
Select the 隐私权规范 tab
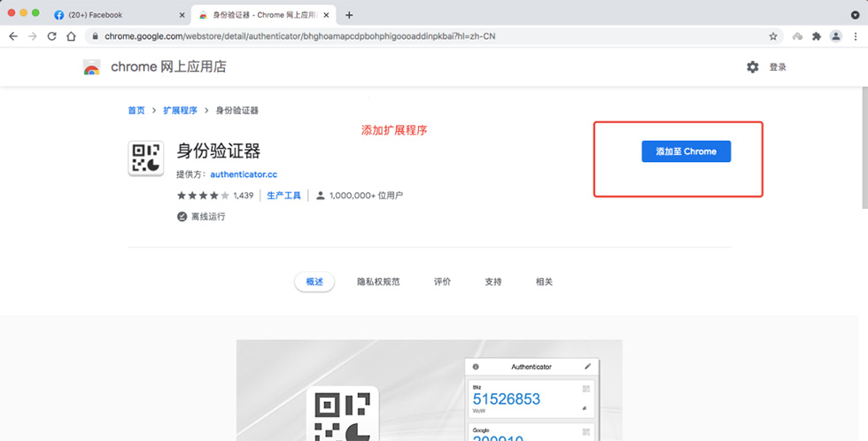pyautogui.click(x=378, y=282)
